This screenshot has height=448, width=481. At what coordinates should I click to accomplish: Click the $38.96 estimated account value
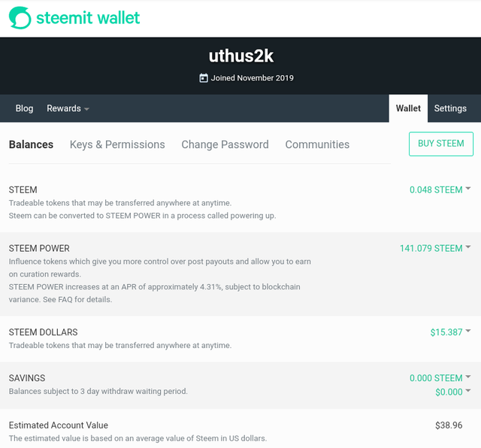tap(449, 425)
